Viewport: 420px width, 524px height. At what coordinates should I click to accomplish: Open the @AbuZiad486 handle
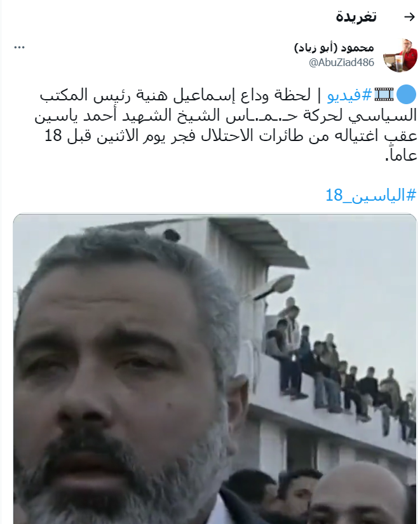click(x=341, y=62)
